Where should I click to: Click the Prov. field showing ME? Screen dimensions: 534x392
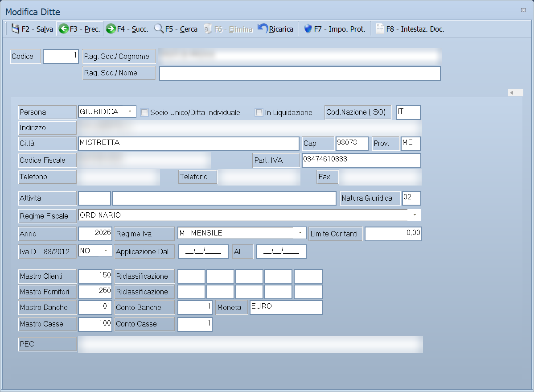click(x=411, y=144)
